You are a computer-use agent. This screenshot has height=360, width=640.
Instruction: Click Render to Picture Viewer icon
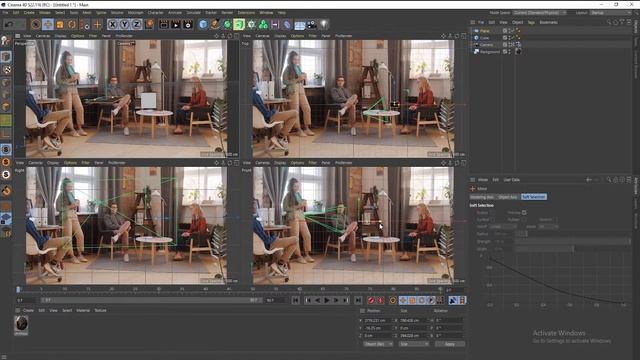176,24
